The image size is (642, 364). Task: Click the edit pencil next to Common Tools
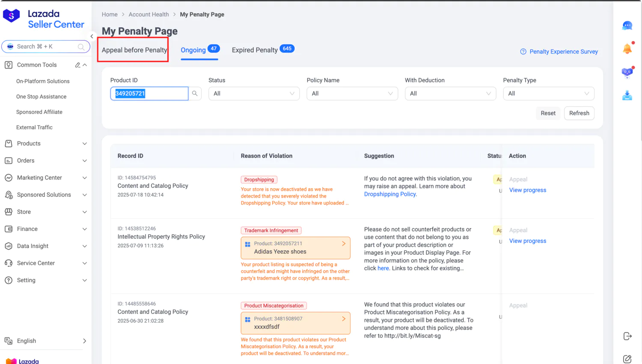coord(77,65)
